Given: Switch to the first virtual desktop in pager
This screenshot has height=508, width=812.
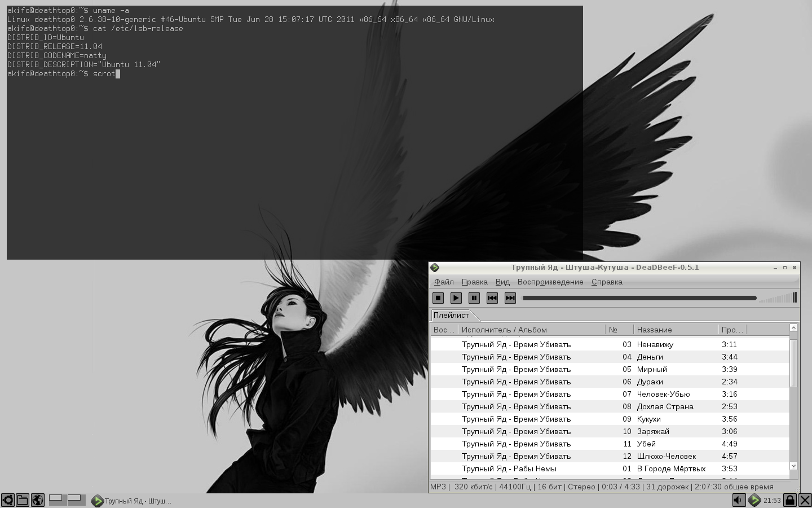Looking at the screenshot, I should tap(58, 500).
